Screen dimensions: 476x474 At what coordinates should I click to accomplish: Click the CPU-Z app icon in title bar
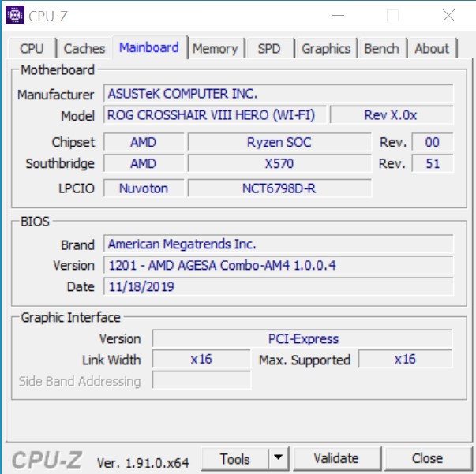click(x=15, y=15)
